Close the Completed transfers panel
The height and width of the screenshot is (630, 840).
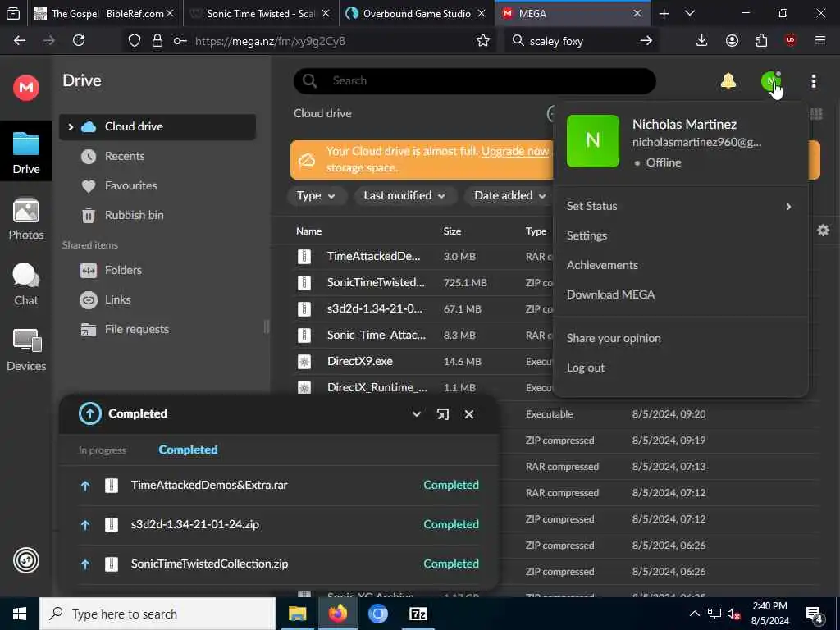tap(469, 414)
